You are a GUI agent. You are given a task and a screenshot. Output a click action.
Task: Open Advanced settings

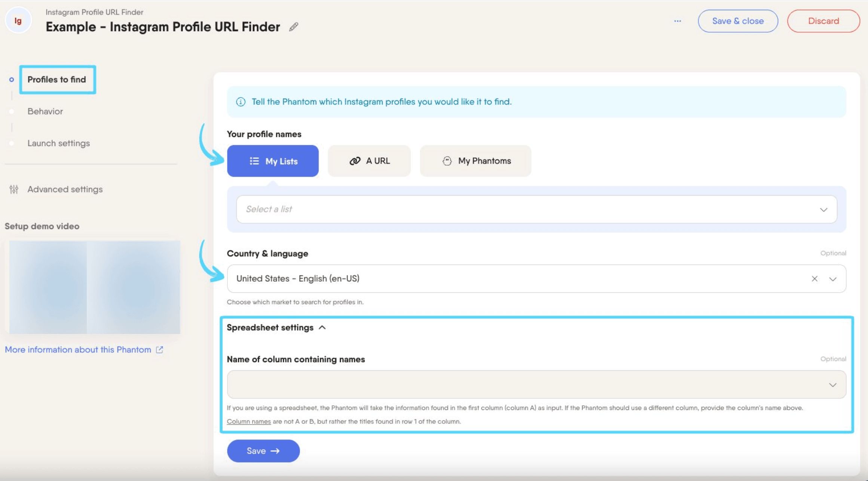tap(65, 189)
